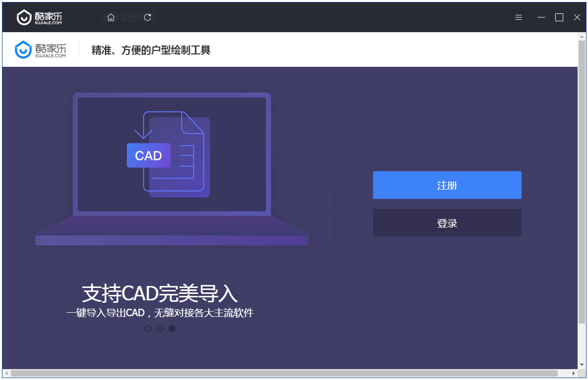Click the horizontal scrollbar left arrow
588x380 pixels.
[6, 373]
